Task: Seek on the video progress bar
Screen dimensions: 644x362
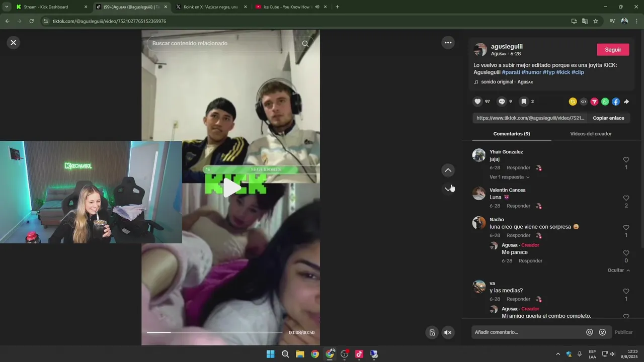Action: click(x=214, y=332)
